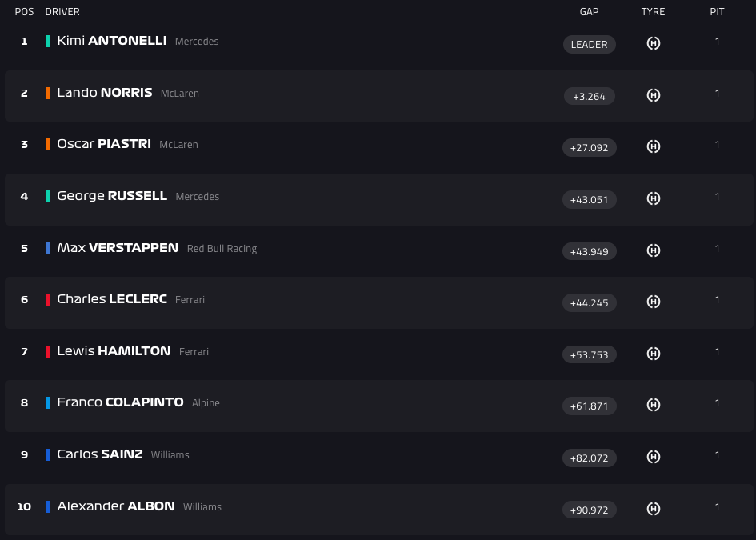Image resolution: width=756 pixels, height=540 pixels.
Task: Click the LEADER gap badge
Action: tap(589, 44)
